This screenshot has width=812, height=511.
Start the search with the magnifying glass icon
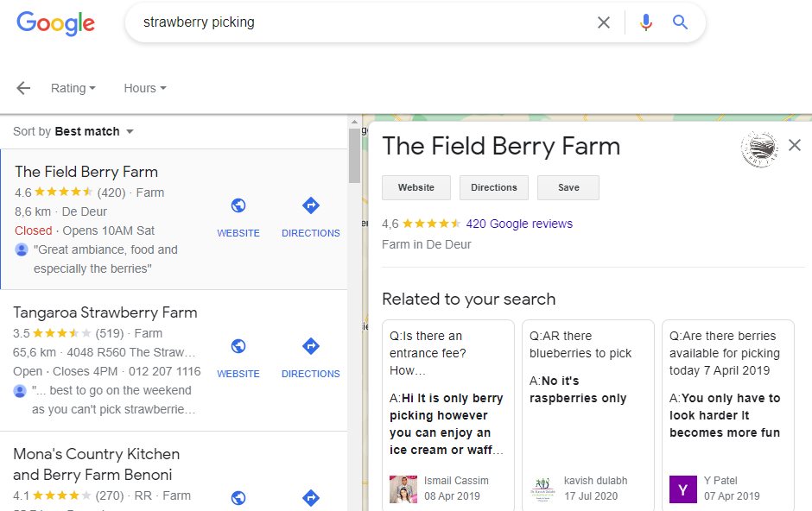[680, 22]
